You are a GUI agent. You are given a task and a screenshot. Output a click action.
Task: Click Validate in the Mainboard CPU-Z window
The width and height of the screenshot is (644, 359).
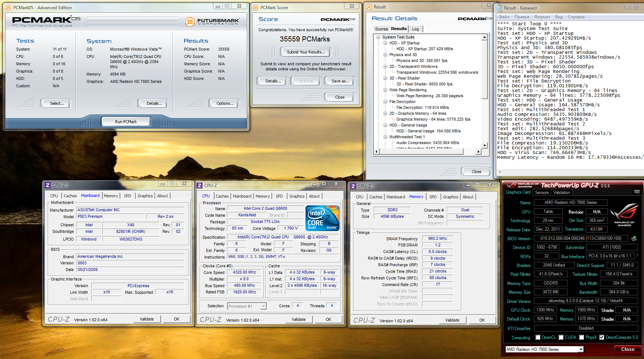(147, 319)
